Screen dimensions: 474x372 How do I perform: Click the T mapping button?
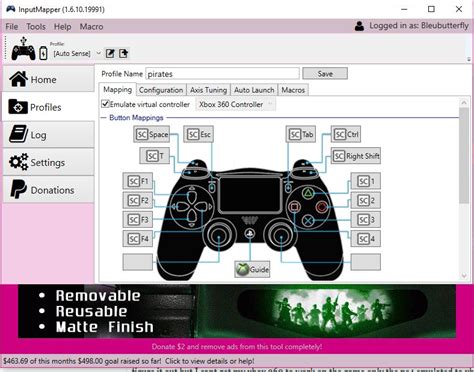pyautogui.click(x=155, y=156)
